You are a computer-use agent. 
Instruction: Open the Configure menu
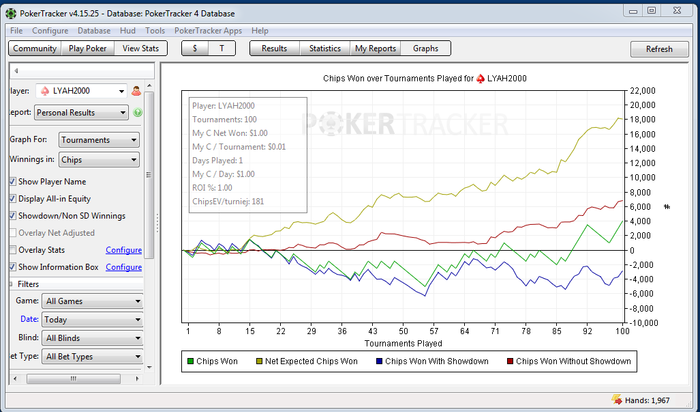click(x=50, y=31)
